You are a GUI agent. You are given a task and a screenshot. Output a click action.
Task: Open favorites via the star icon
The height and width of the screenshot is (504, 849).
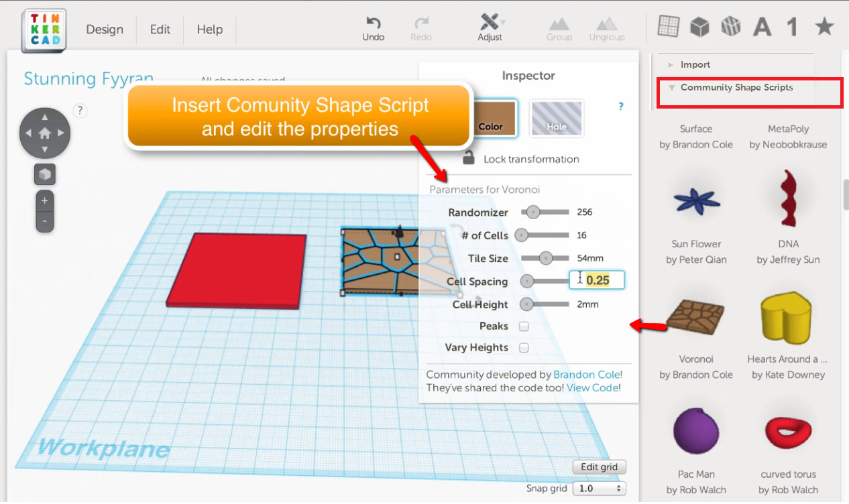(824, 26)
